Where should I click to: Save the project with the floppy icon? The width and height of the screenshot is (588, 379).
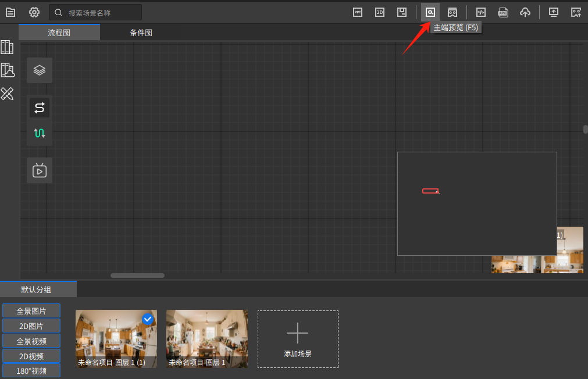[x=402, y=12]
